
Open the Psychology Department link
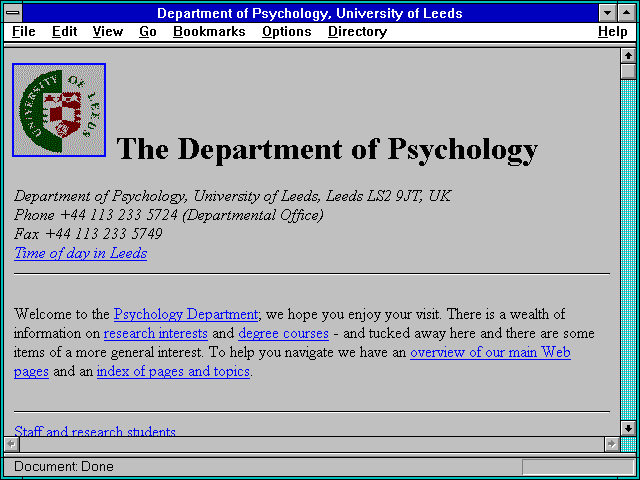pyautogui.click(x=186, y=314)
